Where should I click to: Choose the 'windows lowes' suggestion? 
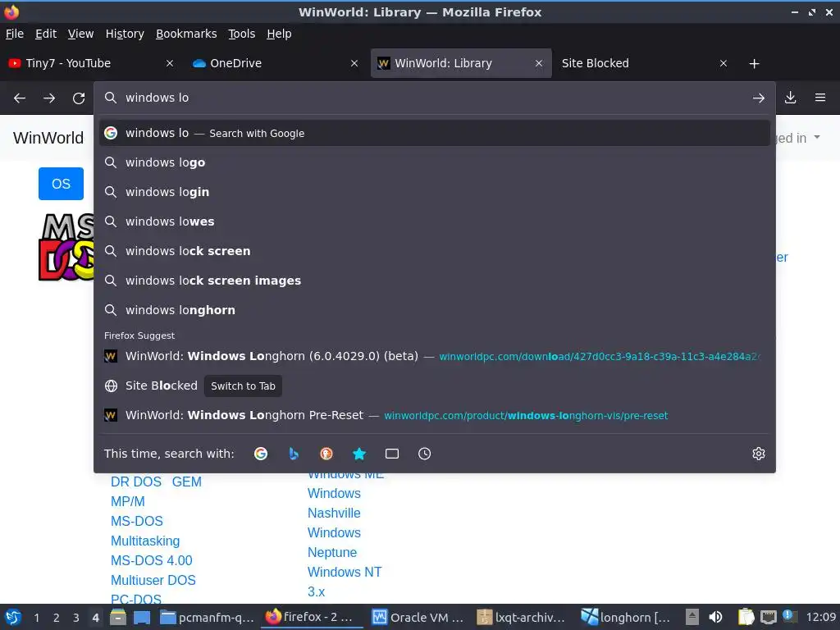(435, 221)
